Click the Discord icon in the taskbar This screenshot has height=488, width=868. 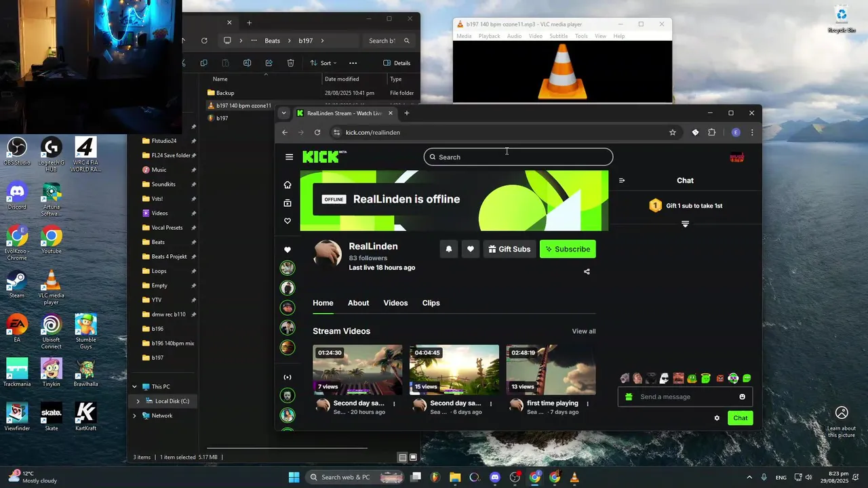point(495,477)
